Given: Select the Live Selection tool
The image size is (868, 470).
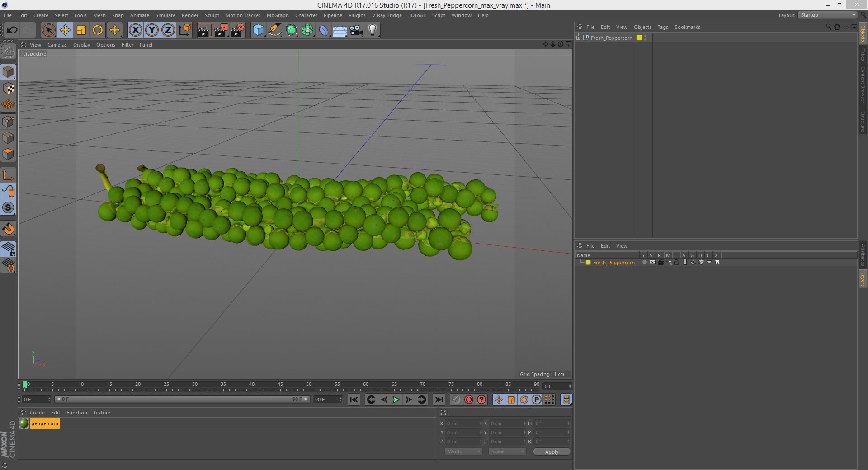Looking at the screenshot, I should 48,30.
